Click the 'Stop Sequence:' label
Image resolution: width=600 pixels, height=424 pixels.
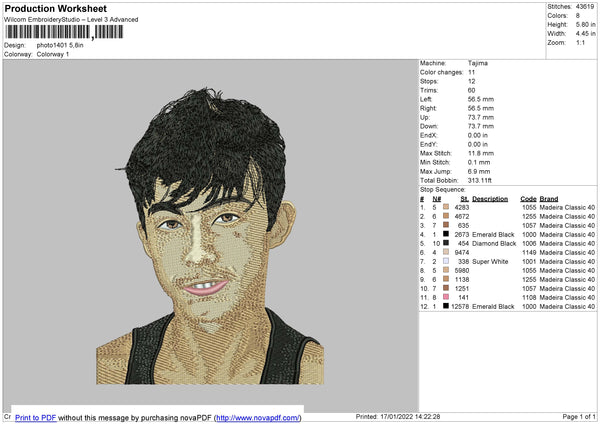[x=442, y=190]
